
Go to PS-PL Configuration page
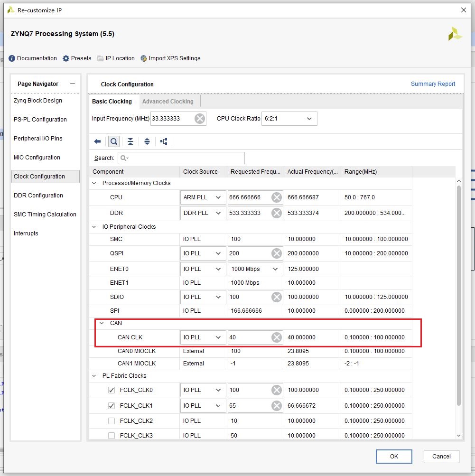[40, 120]
